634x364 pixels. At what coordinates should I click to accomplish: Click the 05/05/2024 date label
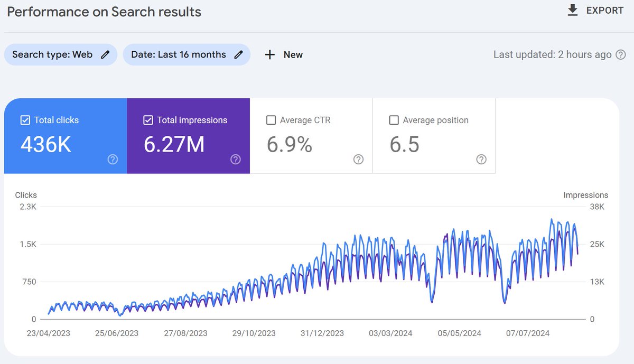click(x=460, y=333)
